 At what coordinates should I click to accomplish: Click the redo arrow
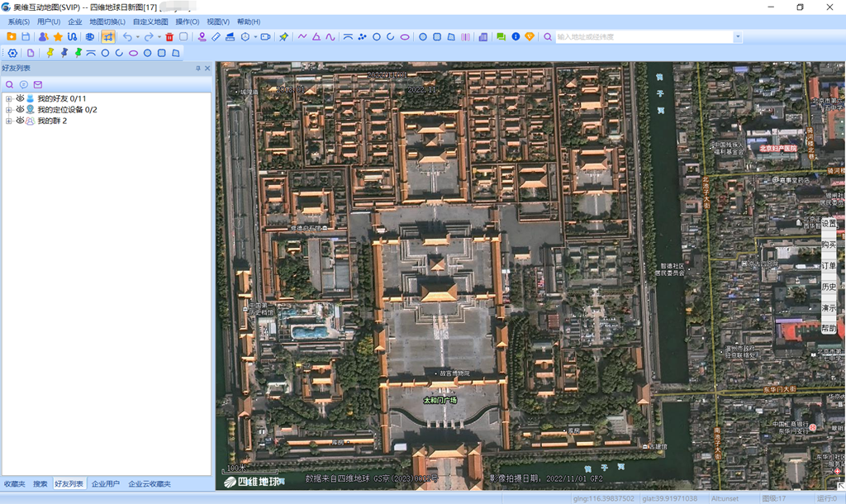point(149,36)
